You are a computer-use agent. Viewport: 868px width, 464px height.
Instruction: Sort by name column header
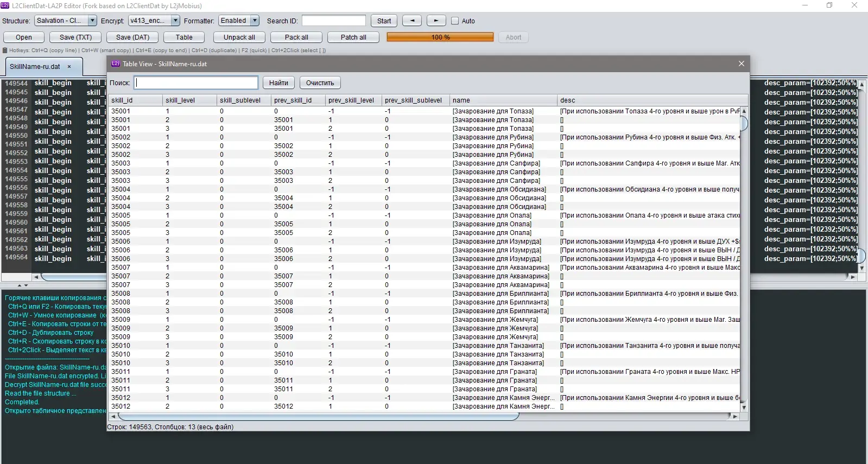click(x=503, y=100)
